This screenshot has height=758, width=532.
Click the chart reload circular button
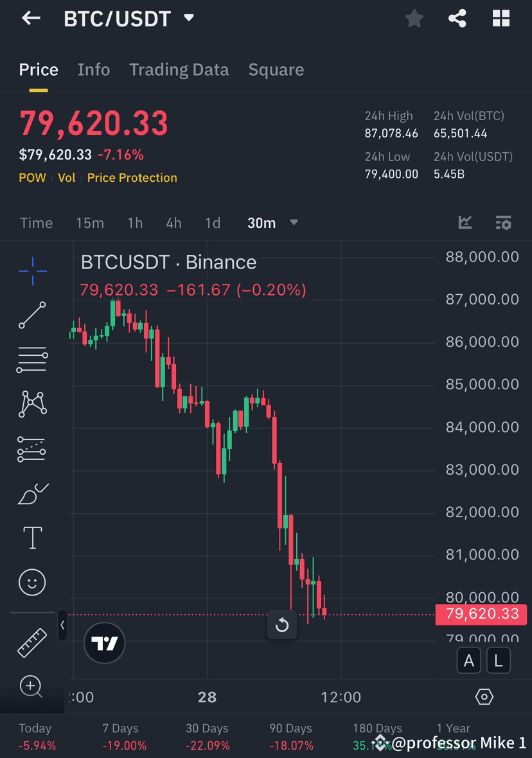282,624
